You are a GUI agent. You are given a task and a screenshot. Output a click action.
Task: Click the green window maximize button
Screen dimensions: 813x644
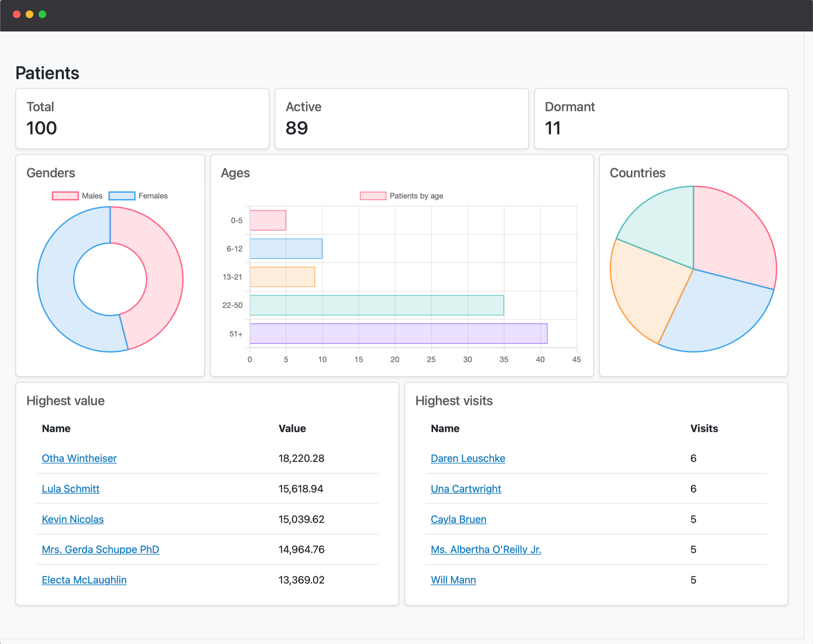click(42, 14)
